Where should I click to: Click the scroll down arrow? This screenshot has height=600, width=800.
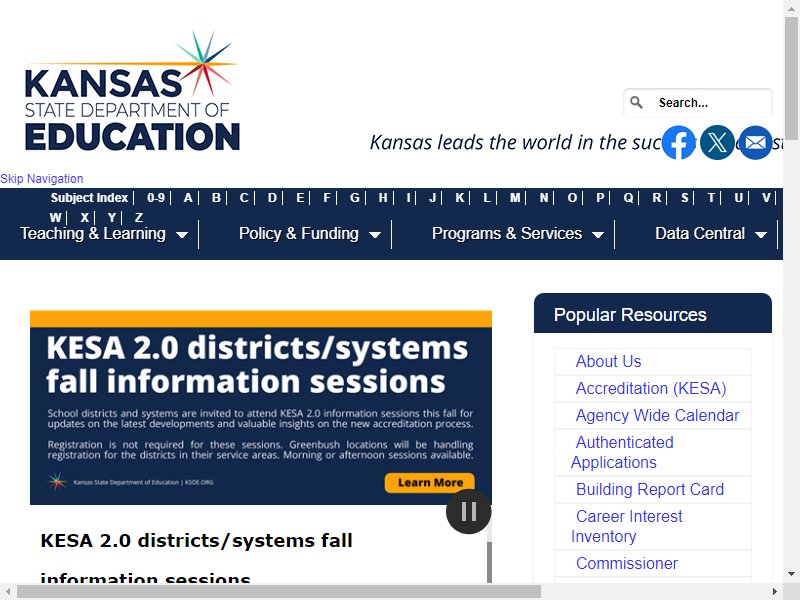click(791, 574)
